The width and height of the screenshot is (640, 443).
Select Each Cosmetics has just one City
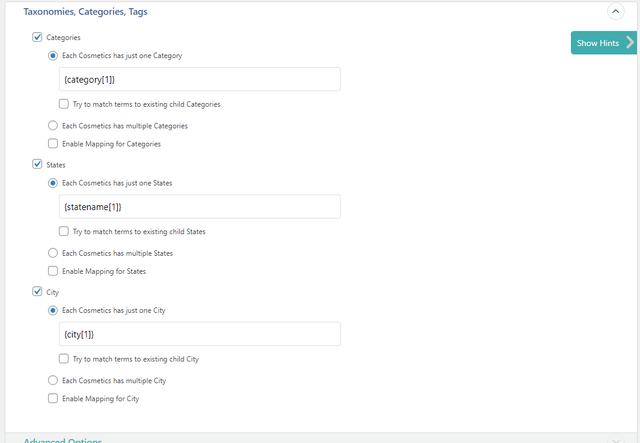pos(53,310)
